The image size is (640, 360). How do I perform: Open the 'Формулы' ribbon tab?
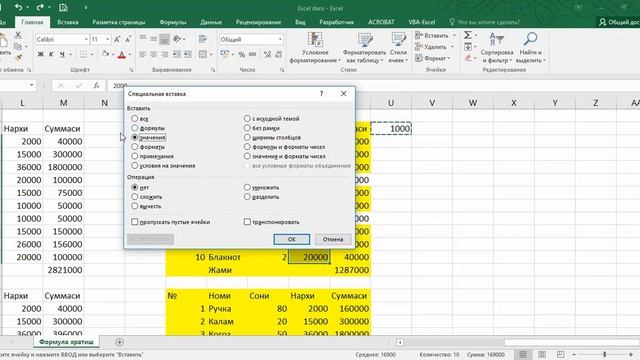(173, 22)
